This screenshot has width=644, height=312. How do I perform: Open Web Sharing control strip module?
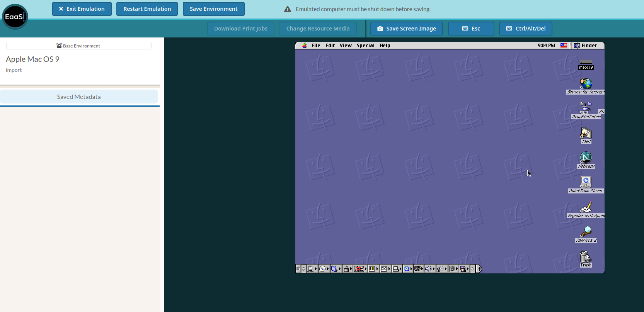(x=464, y=269)
